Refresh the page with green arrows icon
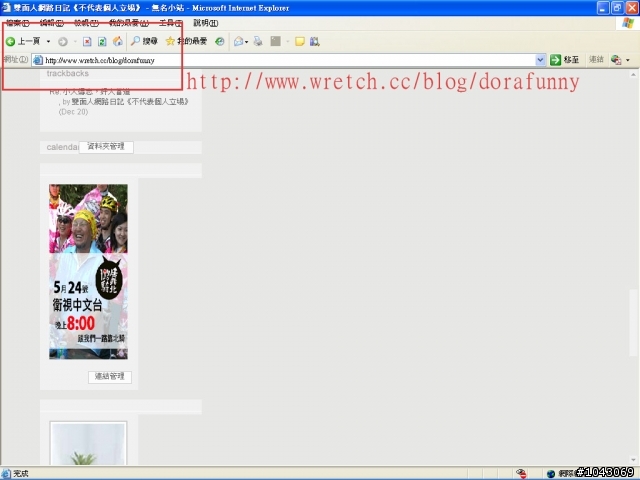This screenshot has height=480, width=640. pos(102,41)
